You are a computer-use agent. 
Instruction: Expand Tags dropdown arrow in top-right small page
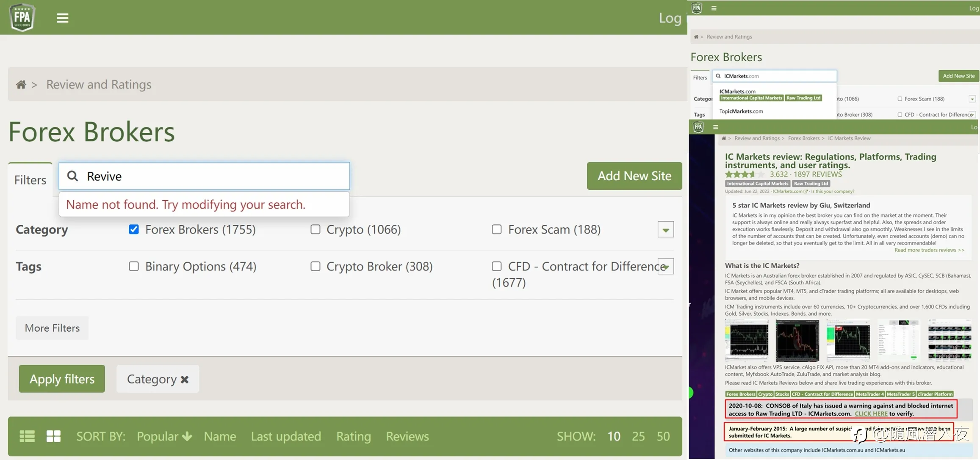(x=972, y=115)
